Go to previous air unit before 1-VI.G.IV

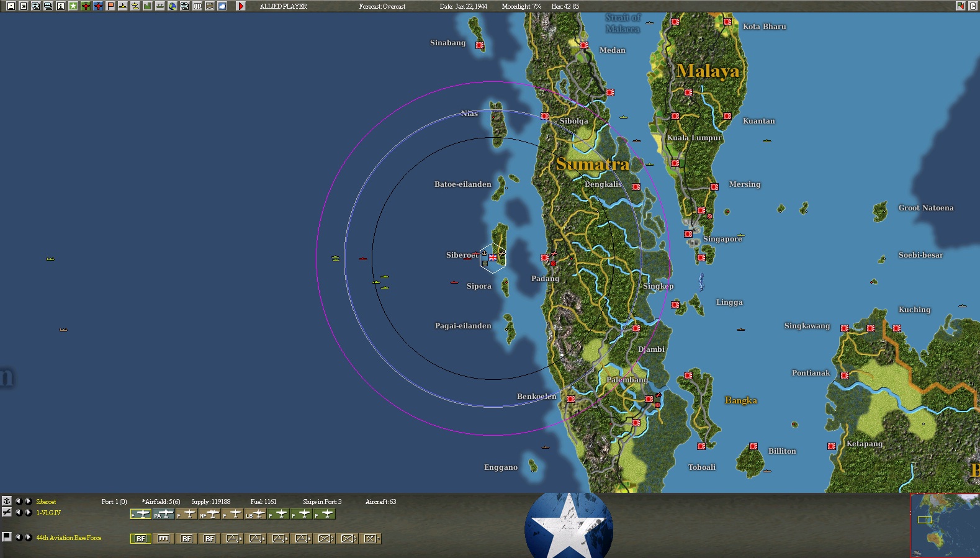click(18, 512)
